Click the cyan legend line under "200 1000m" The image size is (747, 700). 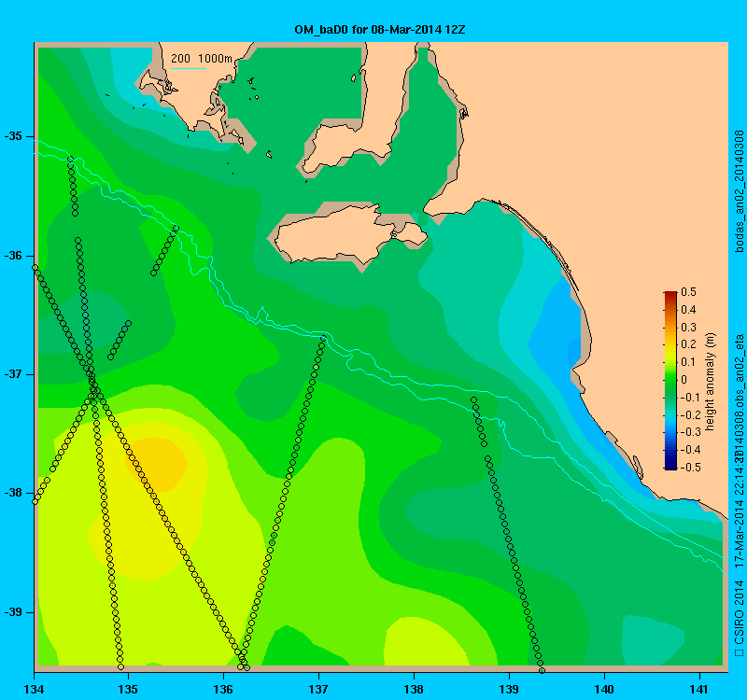click(x=189, y=68)
